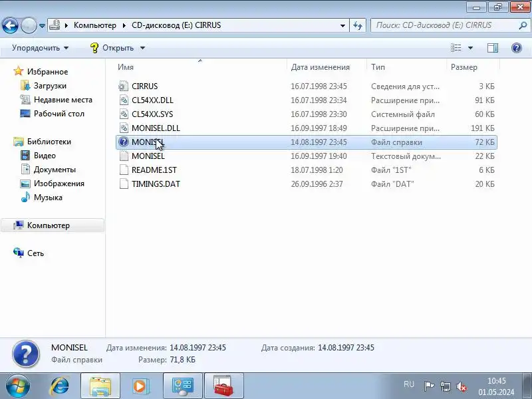The width and height of the screenshot is (532, 399).
Task: Toggle the preview pane button
Action: click(x=493, y=48)
